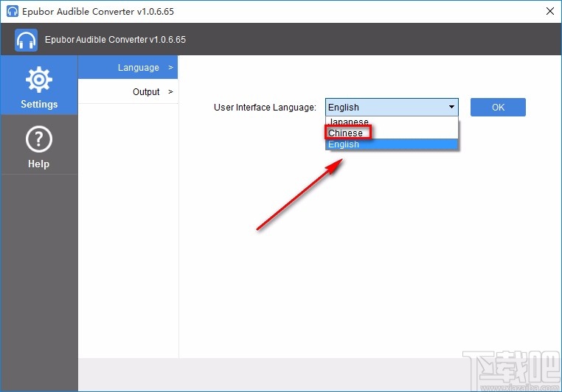Click the Epubor Audible Converter v1.0.6.65 header text
562x392 pixels.
(115, 40)
